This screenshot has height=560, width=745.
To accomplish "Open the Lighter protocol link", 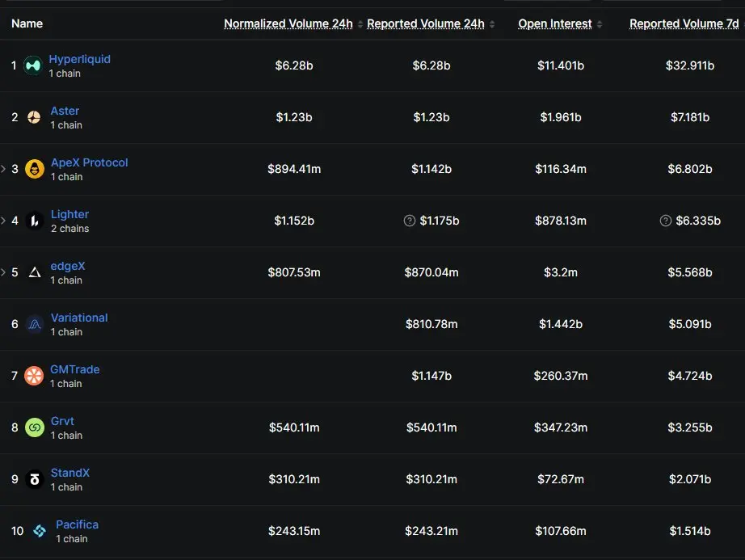I will (x=69, y=215).
